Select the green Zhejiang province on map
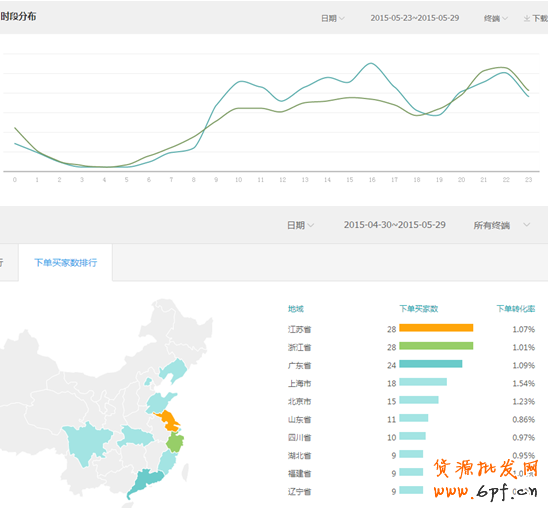Image resolution: width=548 pixels, height=513 pixels. (174, 442)
